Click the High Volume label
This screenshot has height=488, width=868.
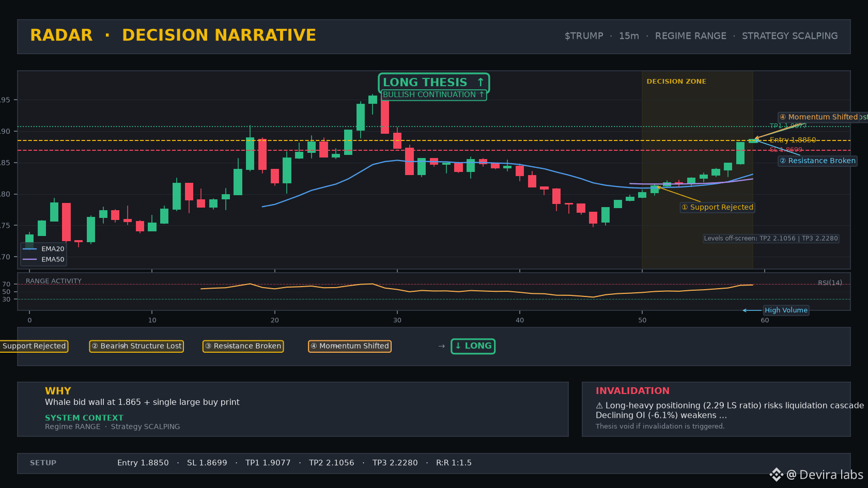coord(786,310)
